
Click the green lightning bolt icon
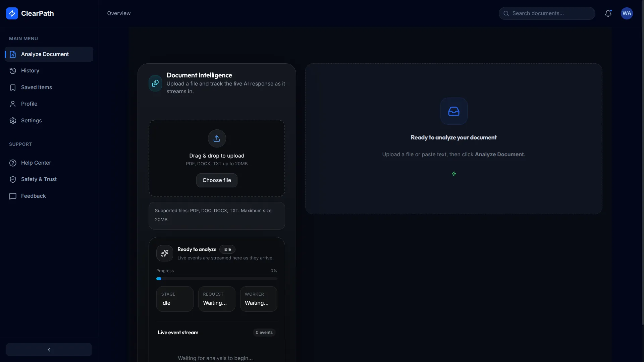[x=454, y=174]
